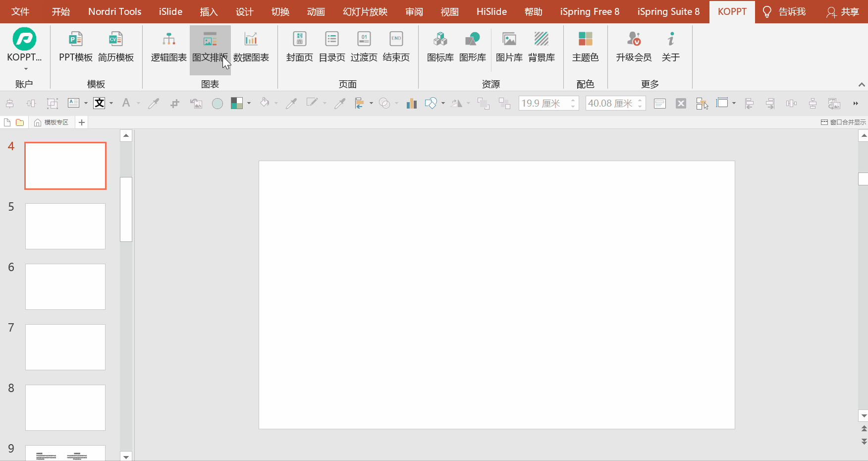Click the 主题色 theme color icon
The image size is (868, 461).
click(x=585, y=48)
